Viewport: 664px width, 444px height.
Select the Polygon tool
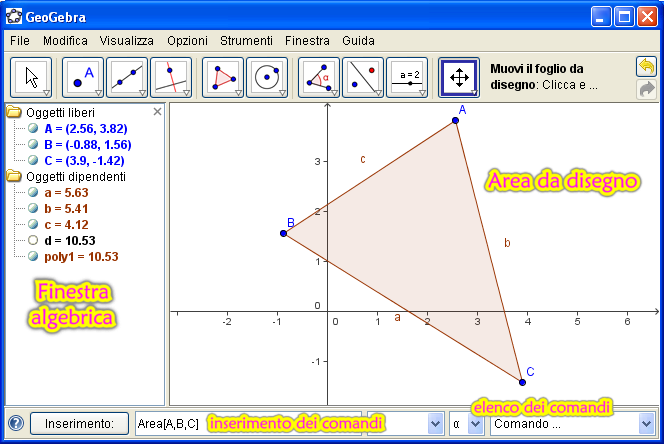point(223,78)
